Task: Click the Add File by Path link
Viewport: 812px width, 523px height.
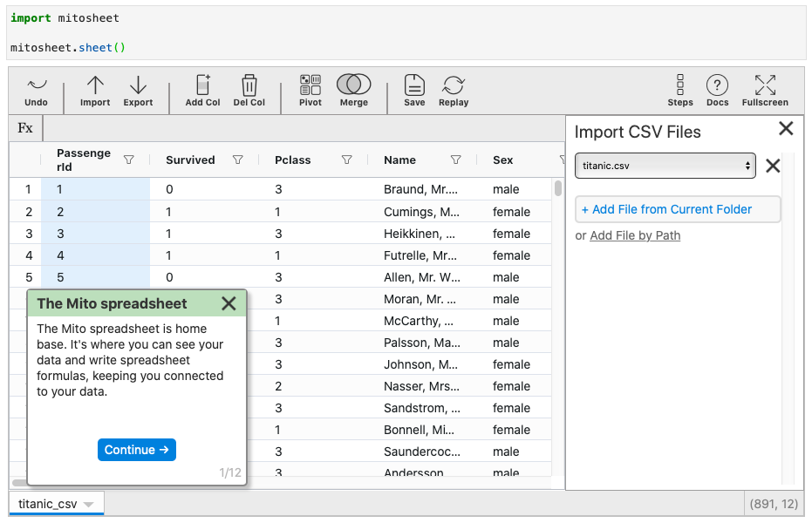Action: point(635,235)
